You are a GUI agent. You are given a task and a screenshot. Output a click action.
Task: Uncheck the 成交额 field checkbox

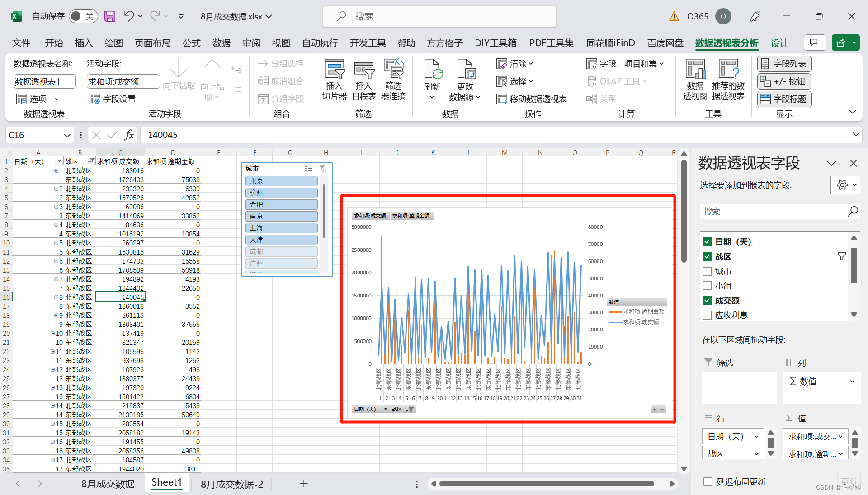[708, 300]
